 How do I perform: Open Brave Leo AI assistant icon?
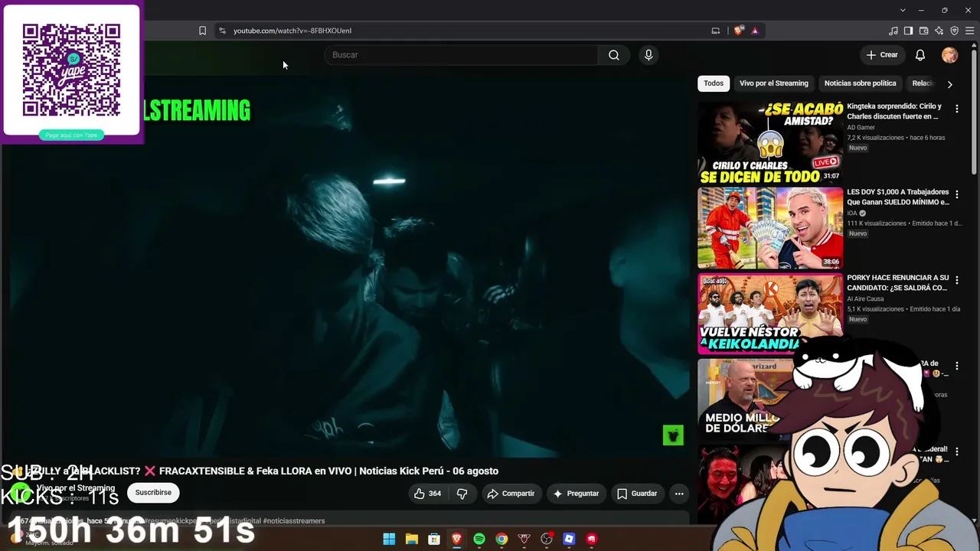pyautogui.click(x=939, y=31)
